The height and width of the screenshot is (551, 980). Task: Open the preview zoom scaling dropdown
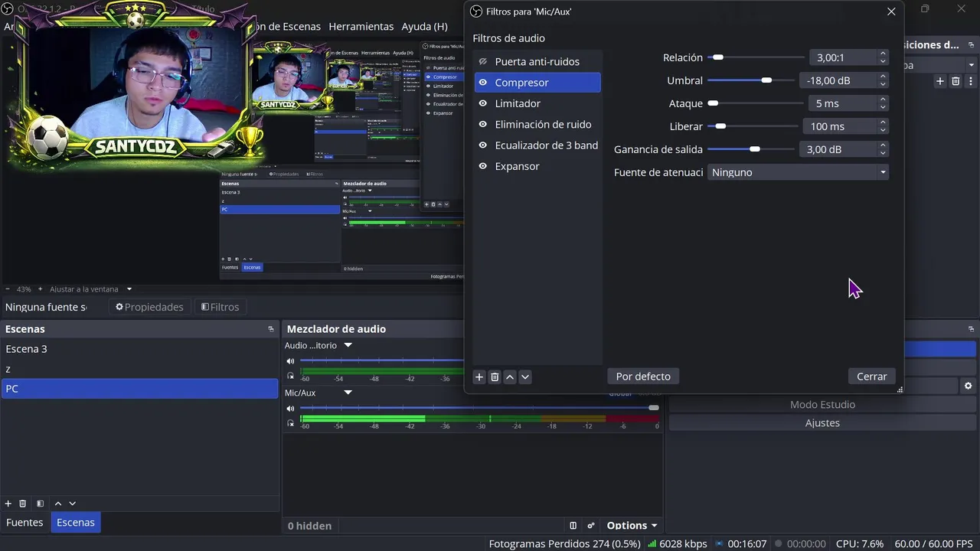tap(129, 289)
